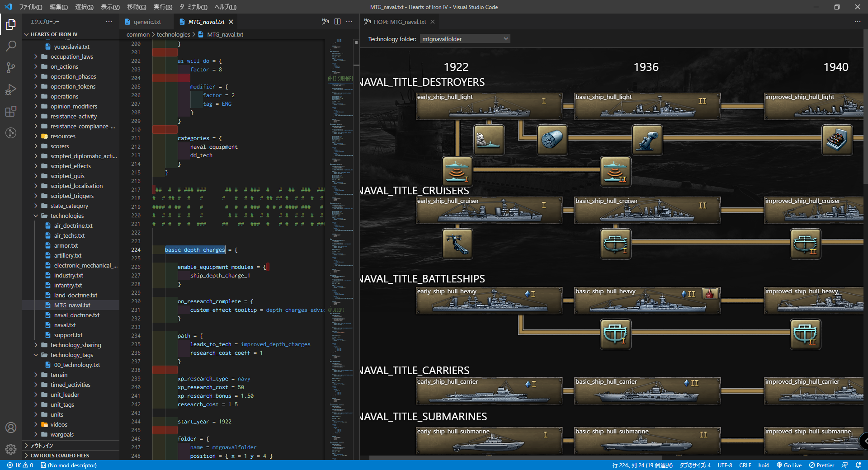Click the fire control computer technology icon
The width and height of the screenshot is (868, 470).
click(x=837, y=140)
